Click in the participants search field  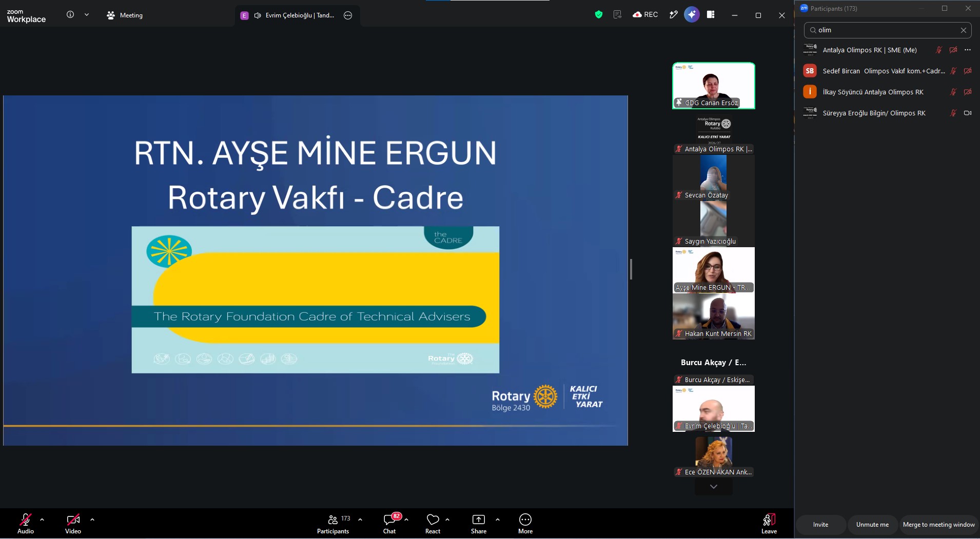coord(888,30)
